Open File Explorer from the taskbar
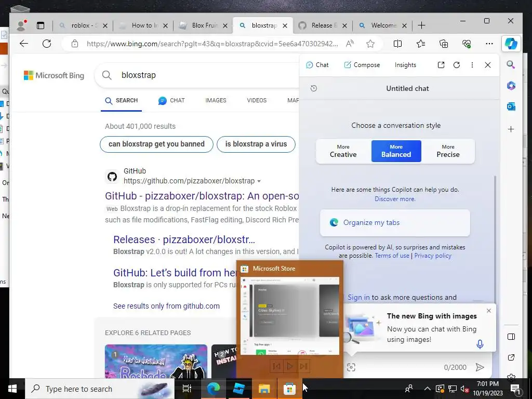Viewport: 532px width, 399px height. [264, 389]
